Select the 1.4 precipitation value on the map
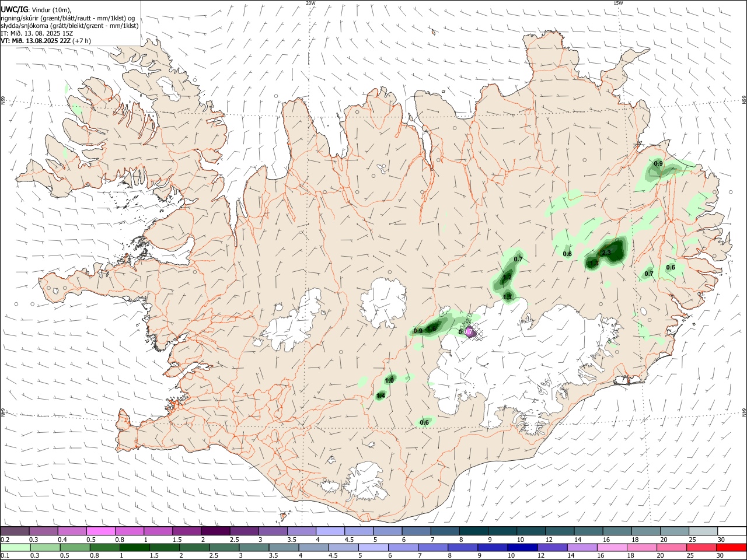The image size is (747, 560). pyautogui.click(x=381, y=395)
